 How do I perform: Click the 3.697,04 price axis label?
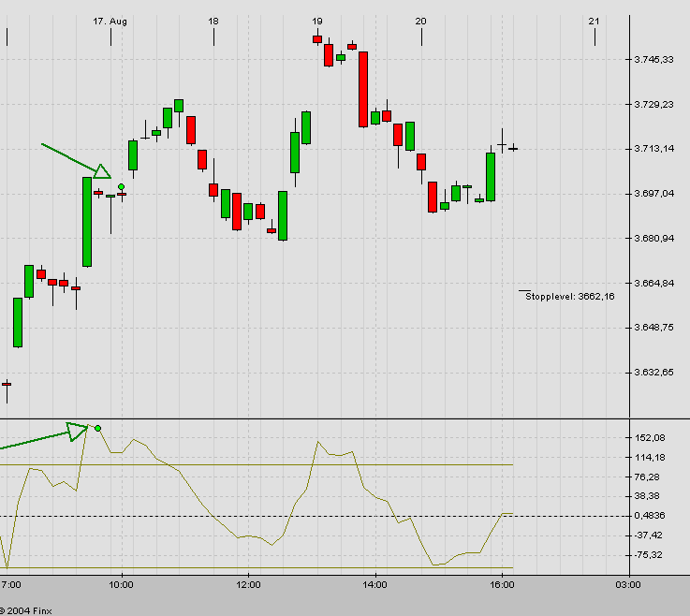click(x=653, y=194)
